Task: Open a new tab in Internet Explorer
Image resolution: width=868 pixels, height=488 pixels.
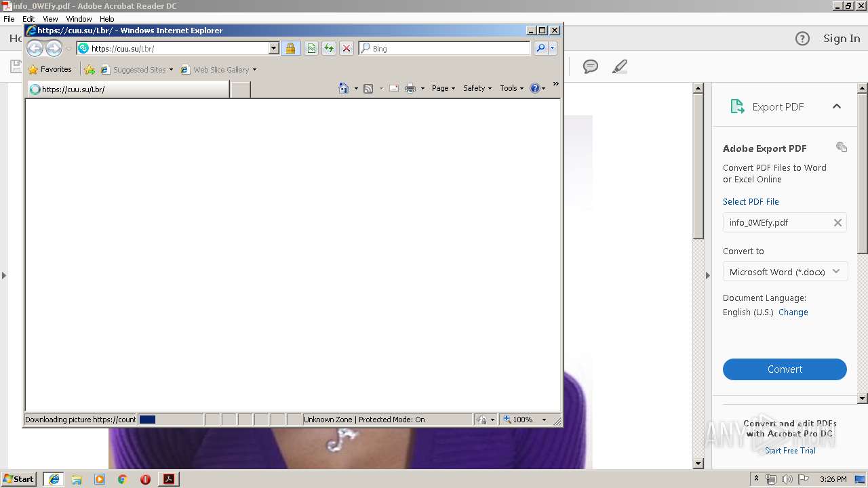Action: pos(241,89)
